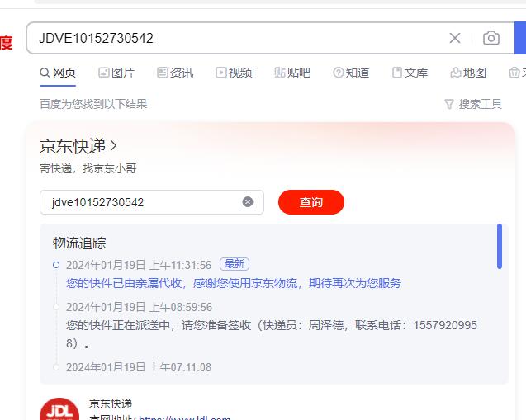Viewport: 526px width, 420px height.
Task: Click the Baidu logo at the left edge
Action: (6, 43)
